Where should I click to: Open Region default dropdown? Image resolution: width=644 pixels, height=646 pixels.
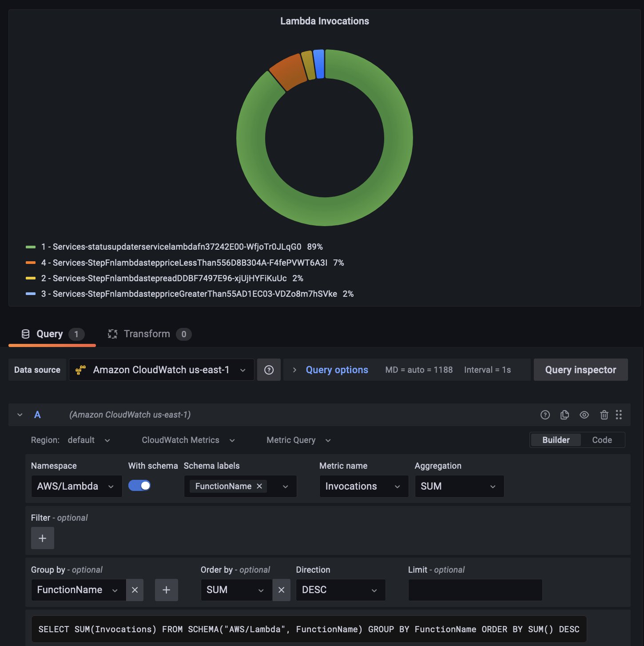pos(89,440)
